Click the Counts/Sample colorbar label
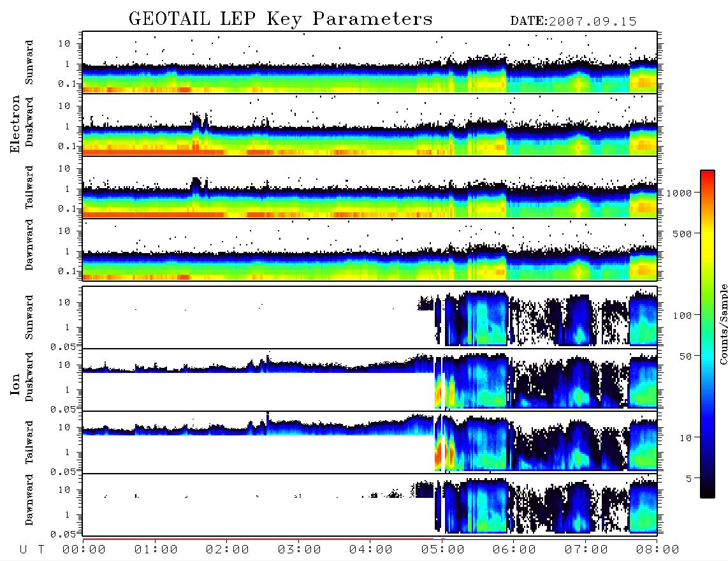728x561 pixels. [723, 324]
